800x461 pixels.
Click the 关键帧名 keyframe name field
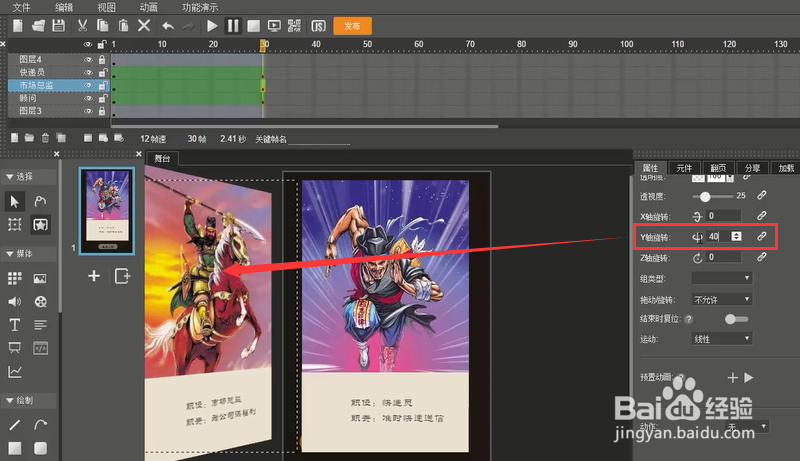point(319,139)
